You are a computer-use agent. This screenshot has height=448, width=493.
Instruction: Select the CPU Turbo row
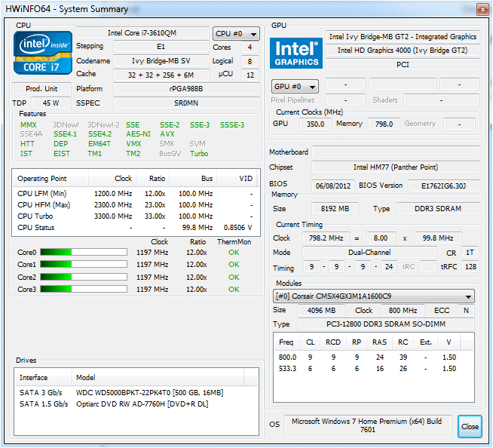tap(136, 216)
